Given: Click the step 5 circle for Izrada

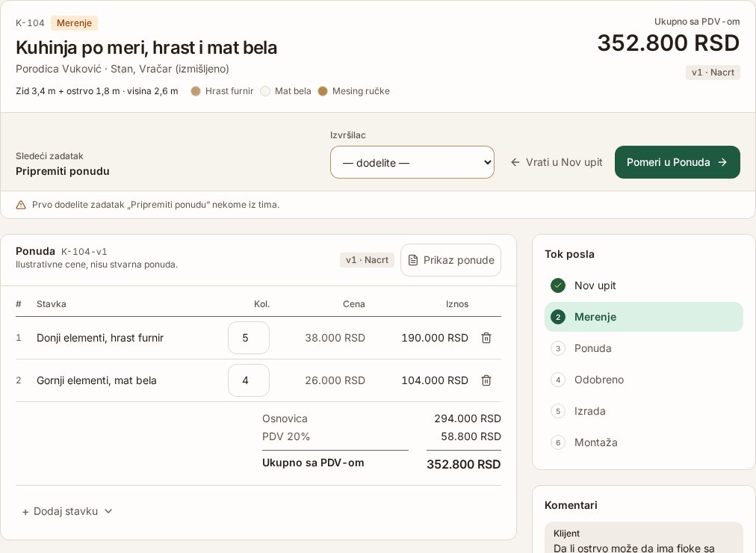Looking at the screenshot, I should coord(558,411).
